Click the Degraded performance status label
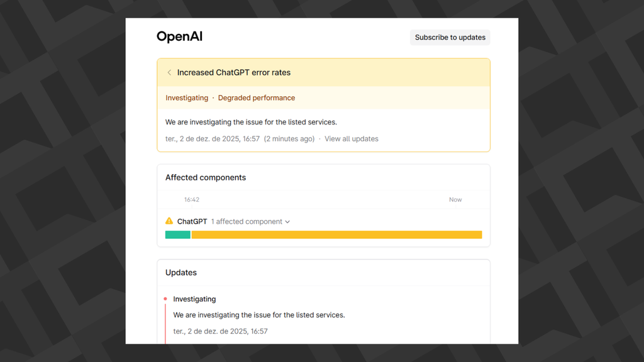The width and height of the screenshot is (644, 362). coord(257,98)
